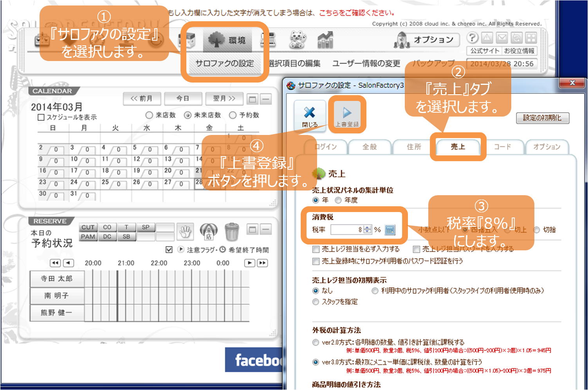This screenshot has width=588, height=390.
Task: Switch to 売上 tab
Action: (x=458, y=147)
